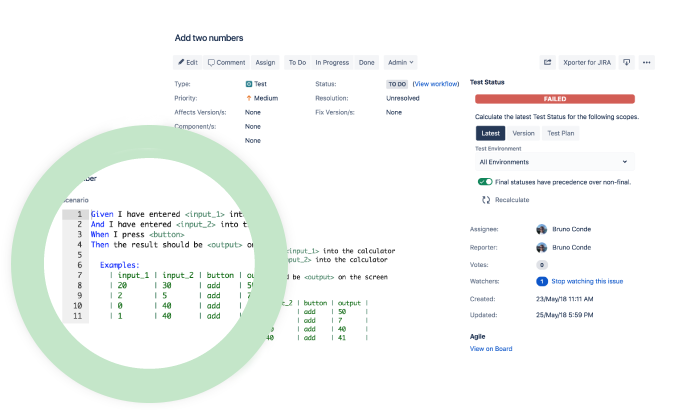Click the Recalculate refresh icon
Viewport: 685px width, 410px height.
486,200
